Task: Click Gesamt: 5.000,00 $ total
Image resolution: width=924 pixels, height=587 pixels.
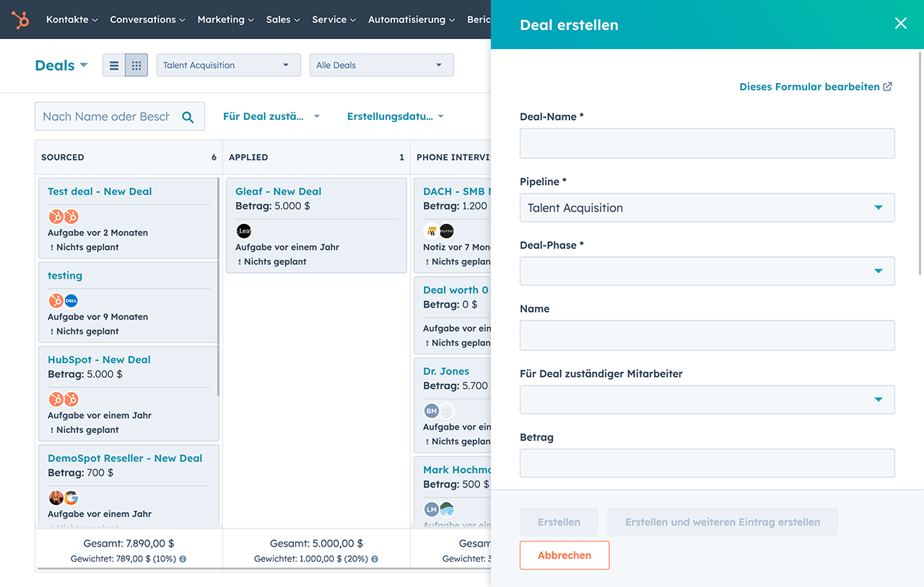Action: pyautogui.click(x=316, y=543)
